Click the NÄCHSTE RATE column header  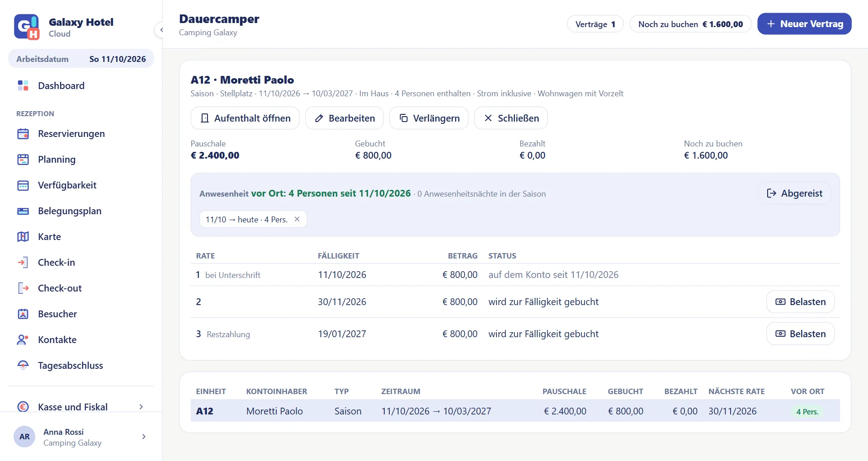click(x=736, y=391)
